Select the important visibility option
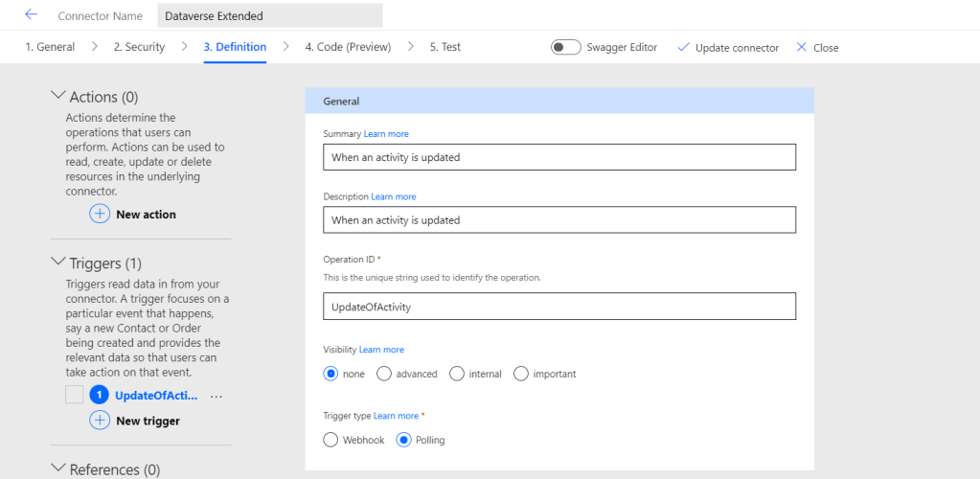Image resolution: width=980 pixels, height=479 pixels. tap(521, 374)
